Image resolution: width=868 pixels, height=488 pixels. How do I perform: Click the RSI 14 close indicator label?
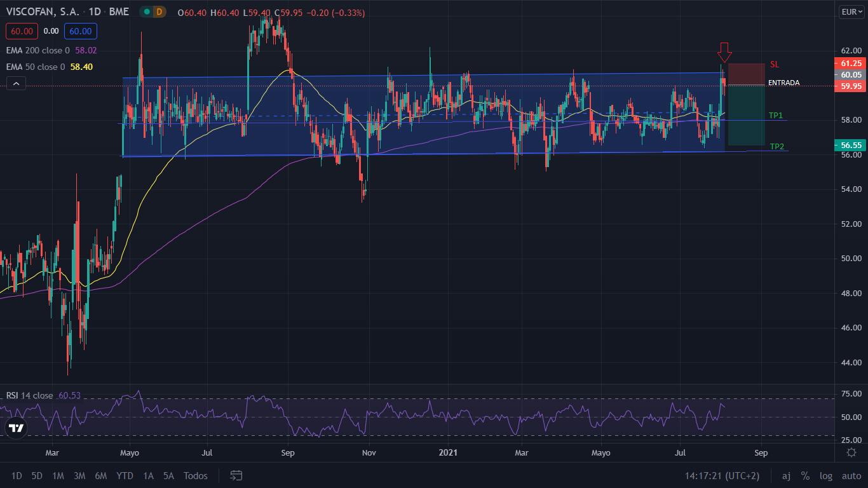30,395
